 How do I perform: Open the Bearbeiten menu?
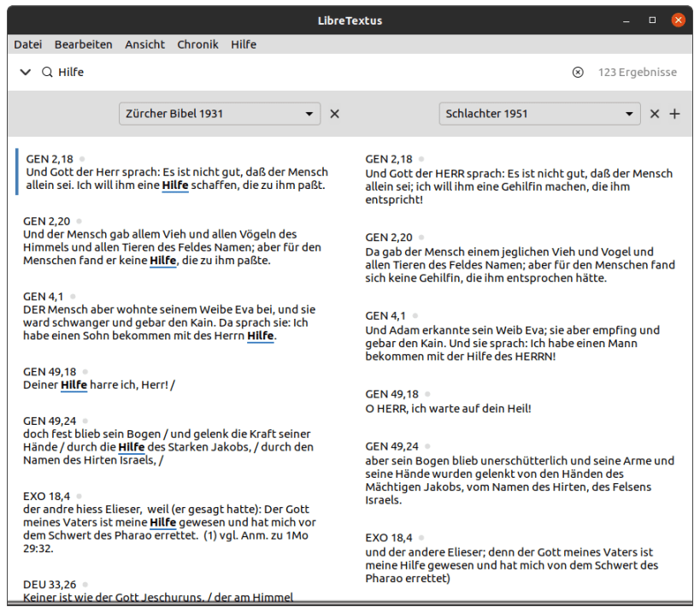83,44
